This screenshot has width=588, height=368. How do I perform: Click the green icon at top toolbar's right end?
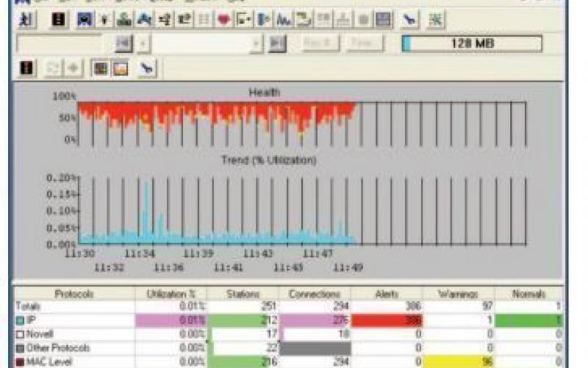coord(436,20)
